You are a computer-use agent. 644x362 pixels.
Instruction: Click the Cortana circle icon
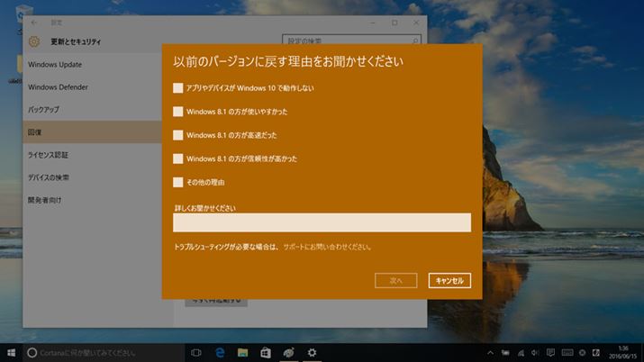tap(32, 353)
